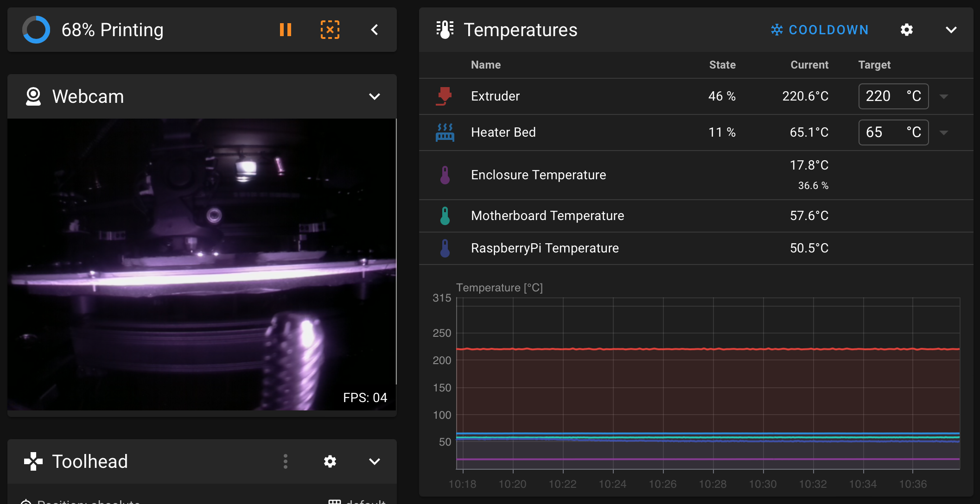This screenshot has height=504, width=980.
Task: Click the webcam live stream image
Action: (202, 264)
